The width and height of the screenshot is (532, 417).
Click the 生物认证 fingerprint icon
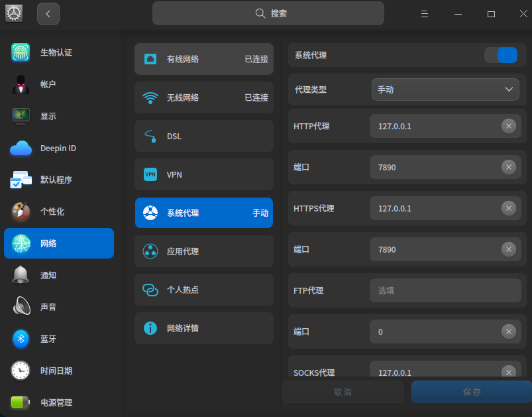pyautogui.click(x=20, y=52)
